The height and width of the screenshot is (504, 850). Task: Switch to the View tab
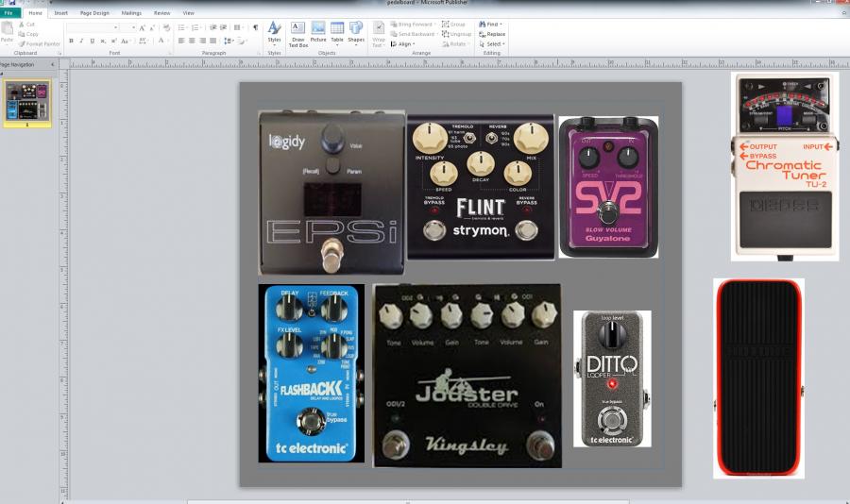tap(188, 13)
